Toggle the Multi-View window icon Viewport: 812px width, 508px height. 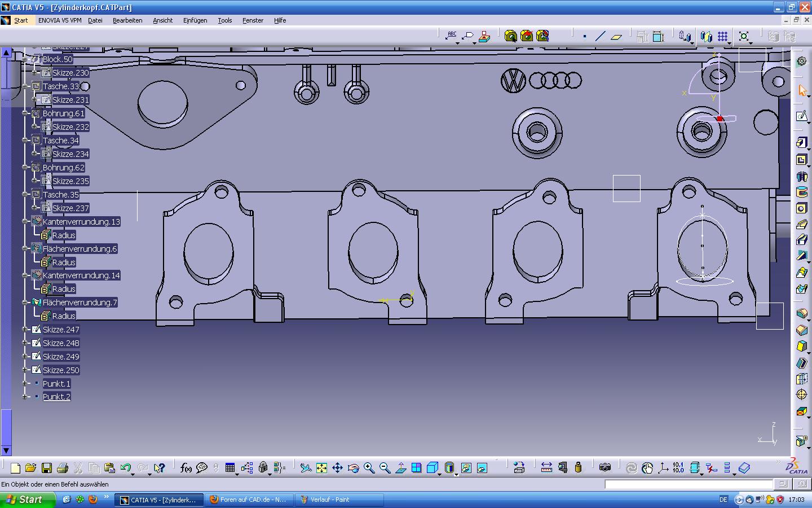(x=416, y=468)
